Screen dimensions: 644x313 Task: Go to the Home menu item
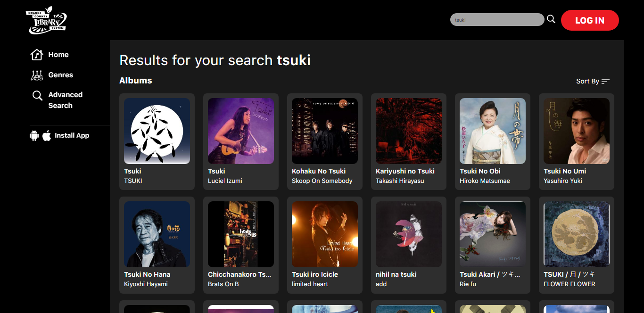58,55
